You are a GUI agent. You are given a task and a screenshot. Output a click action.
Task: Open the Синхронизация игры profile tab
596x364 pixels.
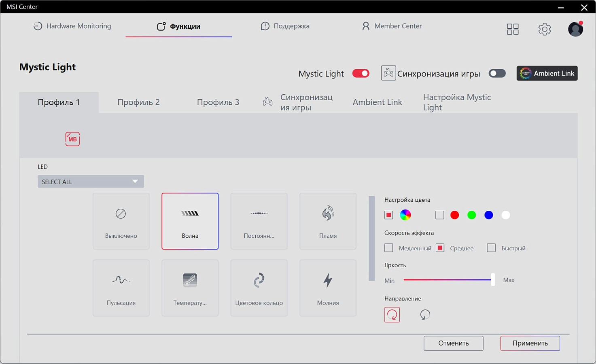[298, 102]
